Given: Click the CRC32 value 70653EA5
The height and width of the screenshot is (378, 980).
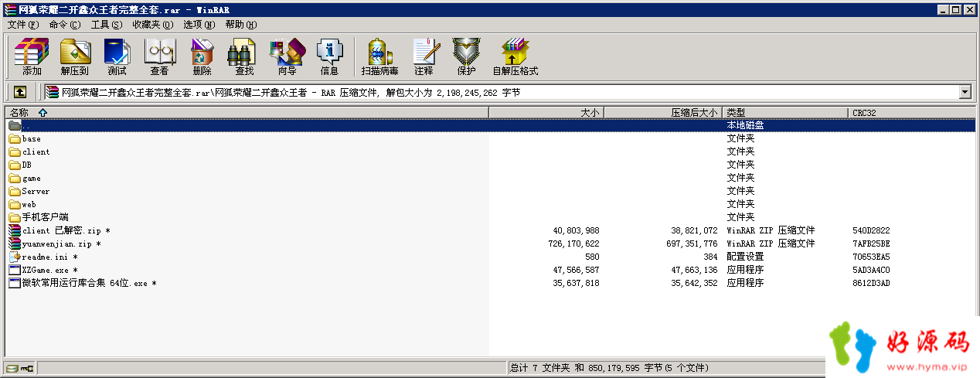Looking at the screenshot, I should pos(871,257).
